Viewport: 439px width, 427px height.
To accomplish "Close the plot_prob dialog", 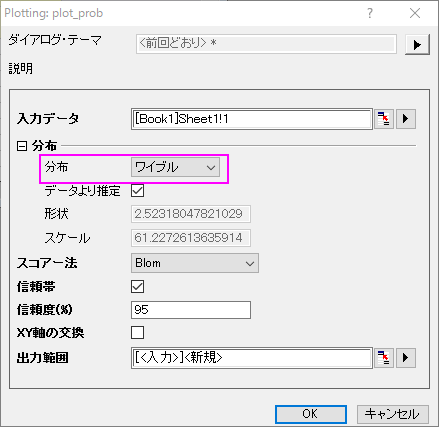I will (x=415, y=13).
